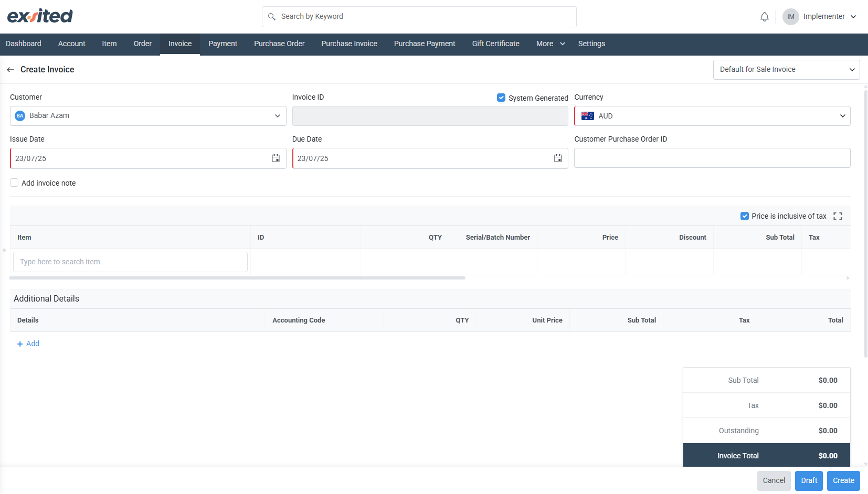
Task: Go back using the arrow beside Create Invoice
Action: click(x=10, y=70)
